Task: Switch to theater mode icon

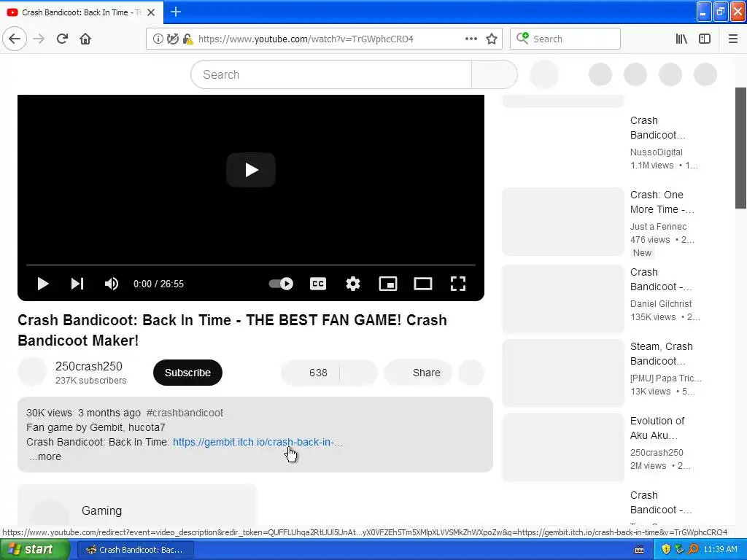Action: click(423, 284)
